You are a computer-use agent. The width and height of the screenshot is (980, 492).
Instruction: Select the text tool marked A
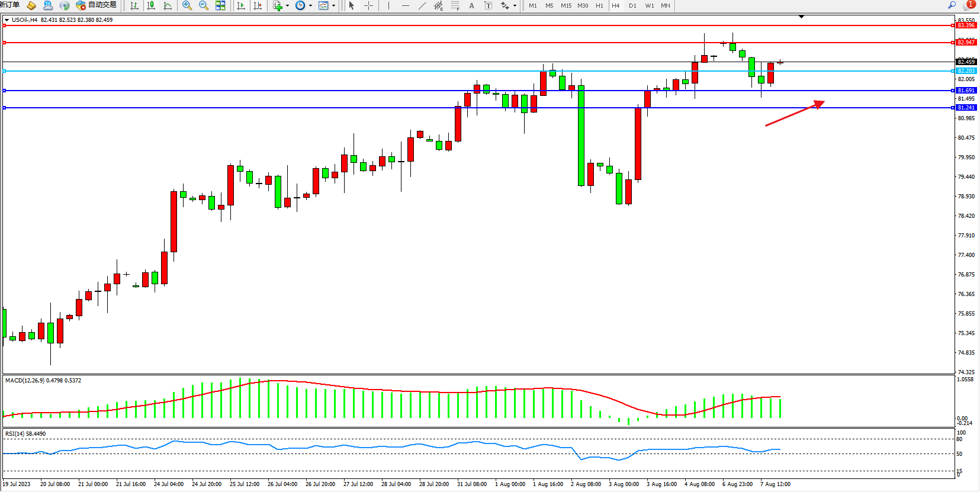click(471, 5)
